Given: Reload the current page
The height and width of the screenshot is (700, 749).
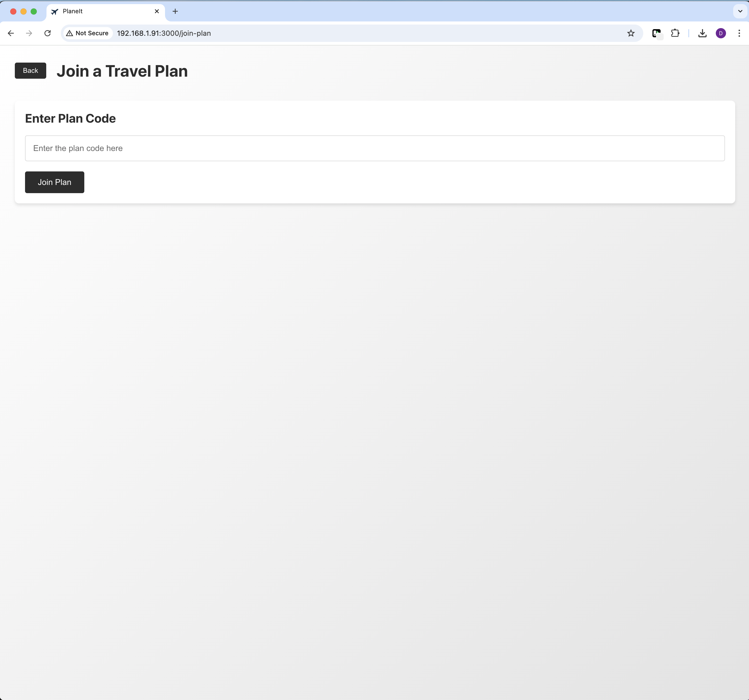Looking at the screenshot, I should [48, 33].
